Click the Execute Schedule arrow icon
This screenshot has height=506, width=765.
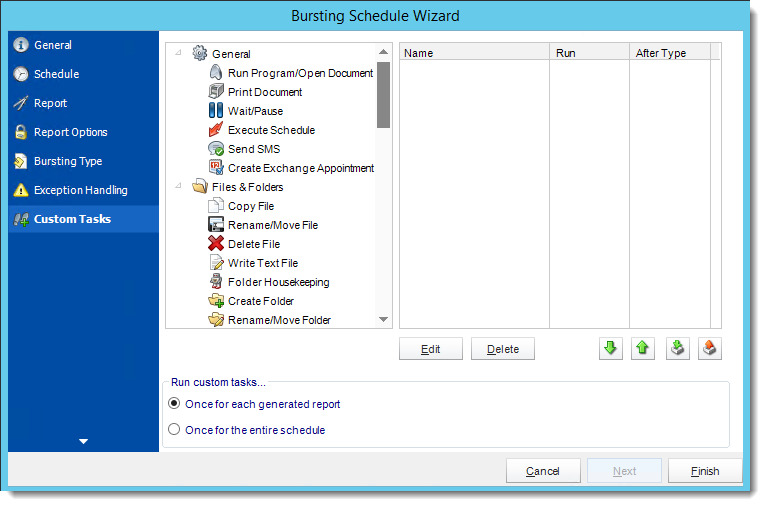click(x=216, y=129)
